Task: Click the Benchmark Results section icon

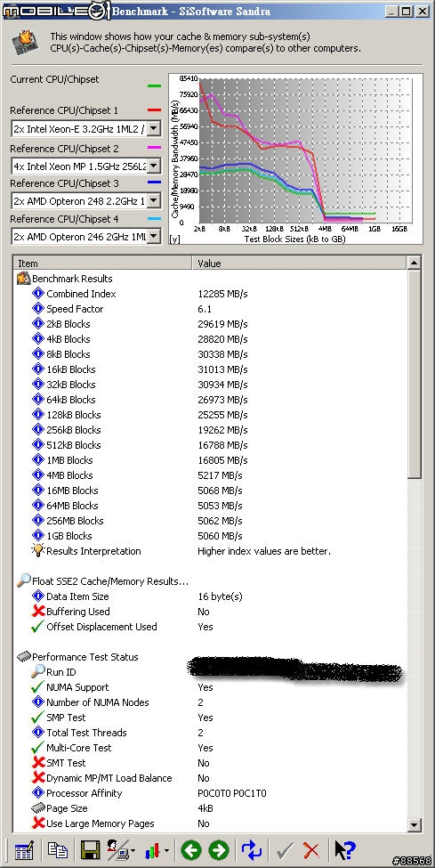Action: pyautogui.click(x=24, y=279)
